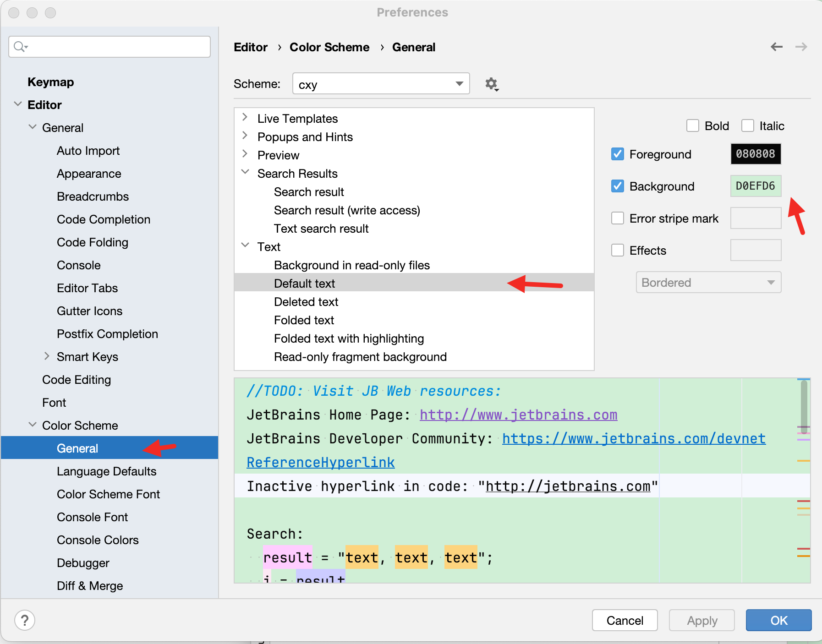Image resolution: width=822 pixels, height=644 pixels.
Task: Open the Background color swatch D0EFD6
Action: 755,186
